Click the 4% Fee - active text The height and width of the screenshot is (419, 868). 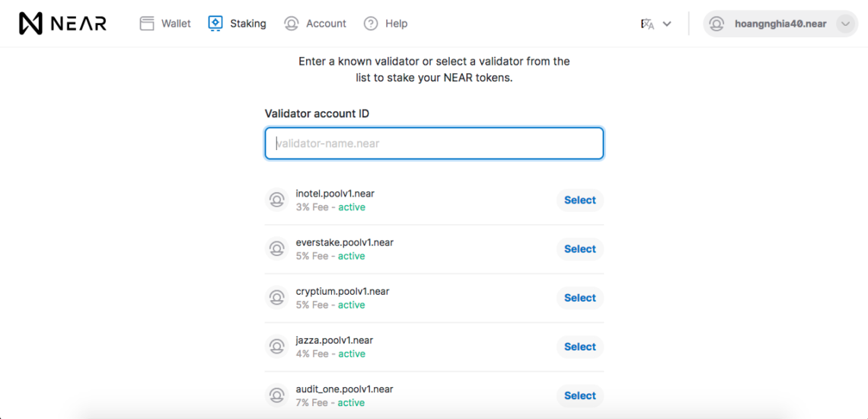coord(330,353)
